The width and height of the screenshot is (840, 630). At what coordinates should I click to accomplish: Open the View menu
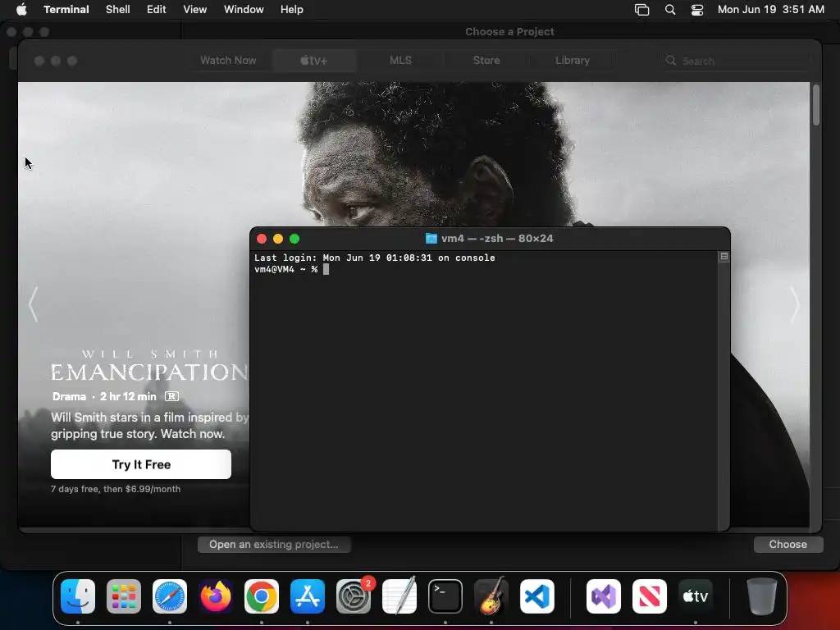tap(195, 9)
